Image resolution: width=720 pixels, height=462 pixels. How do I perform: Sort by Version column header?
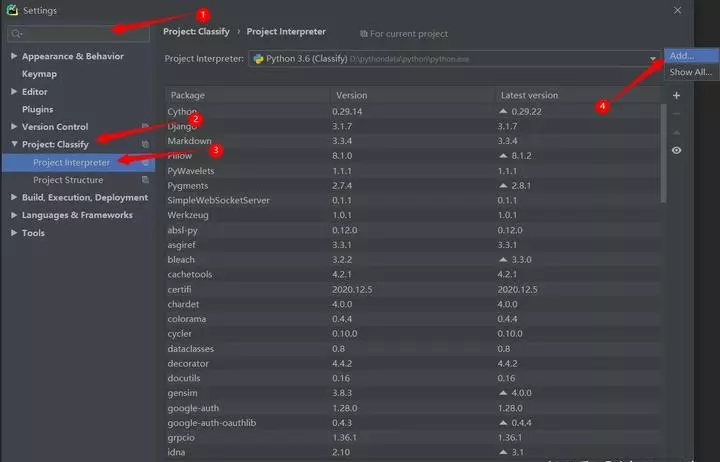412,95
